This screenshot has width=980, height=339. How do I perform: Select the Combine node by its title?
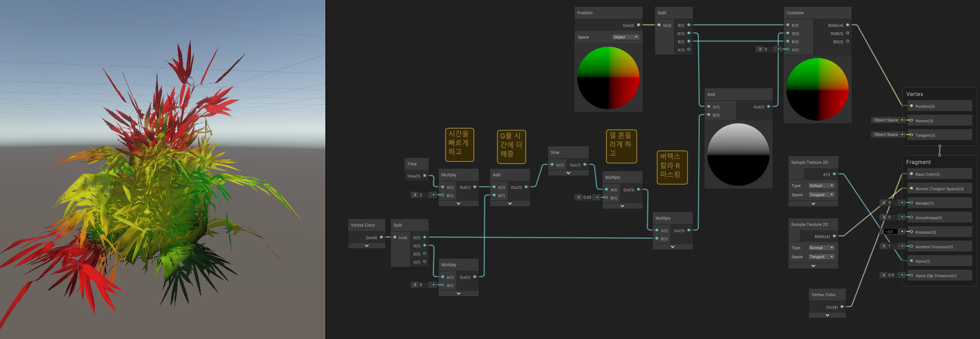click(x=795, y=13)
